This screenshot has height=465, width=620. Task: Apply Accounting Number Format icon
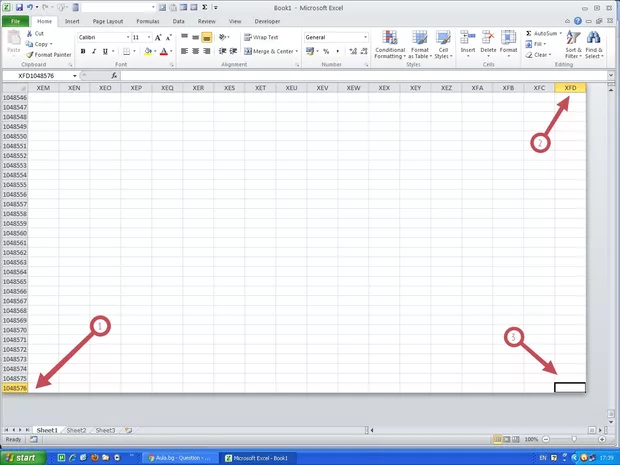coord(310,51)
